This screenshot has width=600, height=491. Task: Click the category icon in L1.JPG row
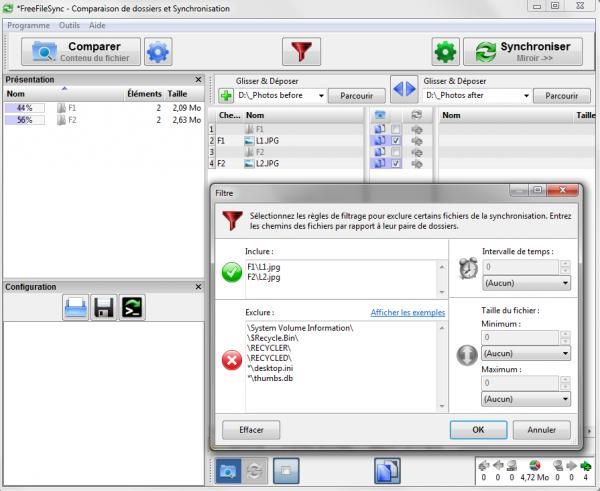coord(380,141)
